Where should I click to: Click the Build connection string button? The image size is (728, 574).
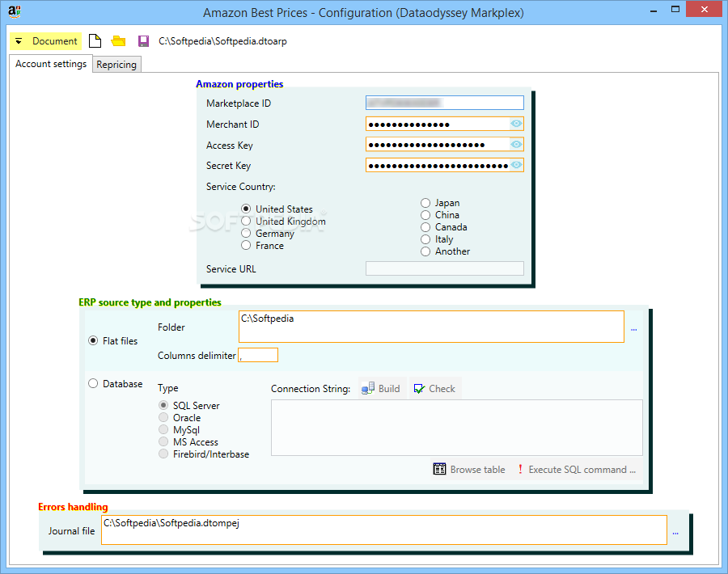(381, 388)
